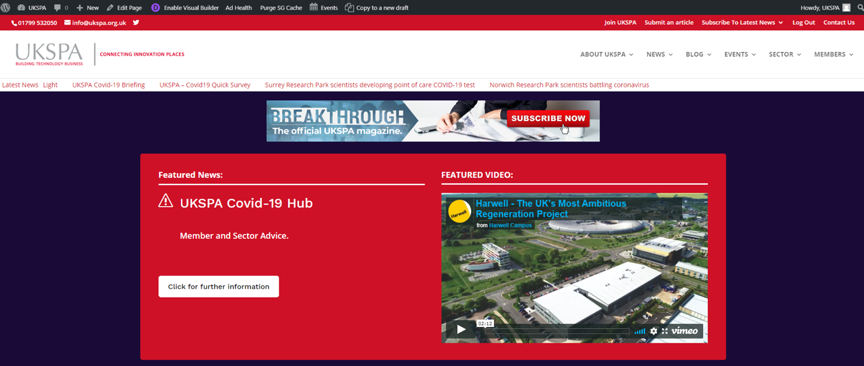Viewport: 864px width, 366px height.
Task: Open the comments bubble icon
Action: coord(57,8)
